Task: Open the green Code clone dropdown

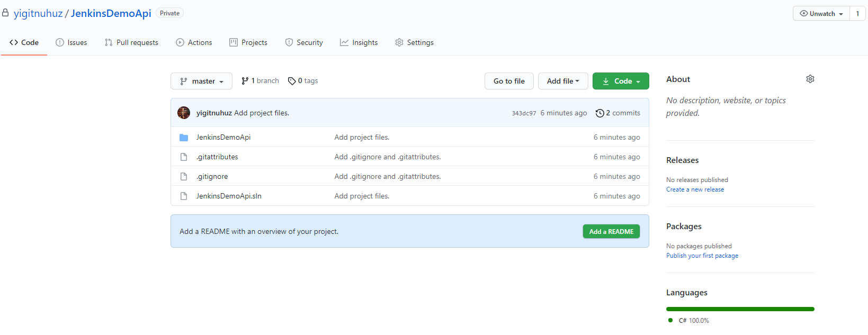Action: [x=621, y=81]
